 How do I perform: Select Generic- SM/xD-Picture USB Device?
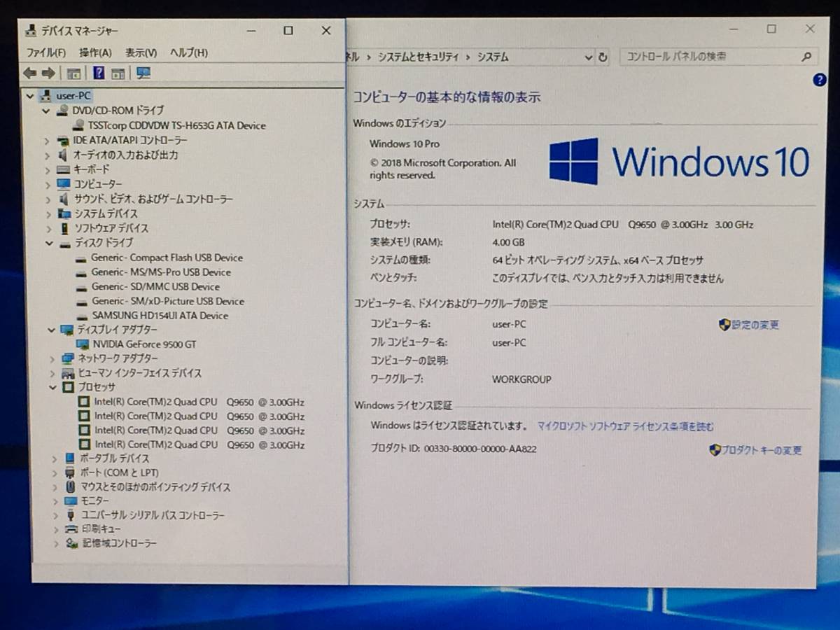[168, 301]
